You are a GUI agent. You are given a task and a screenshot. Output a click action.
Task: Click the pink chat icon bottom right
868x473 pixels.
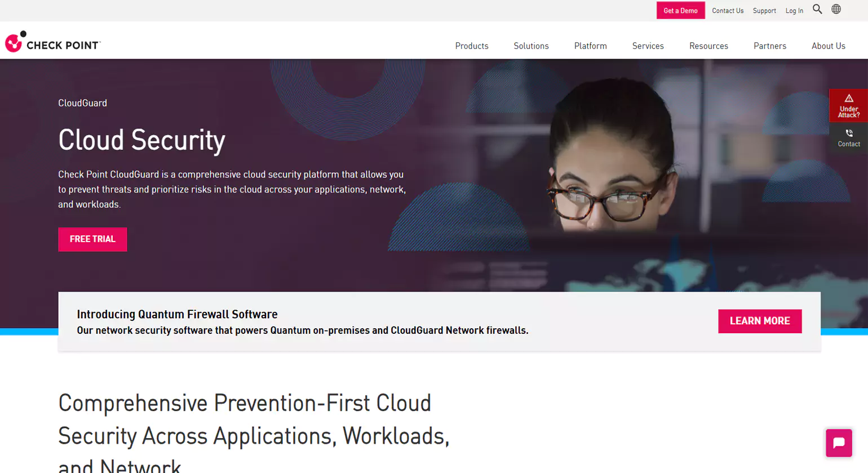click(x=839, y=443)
